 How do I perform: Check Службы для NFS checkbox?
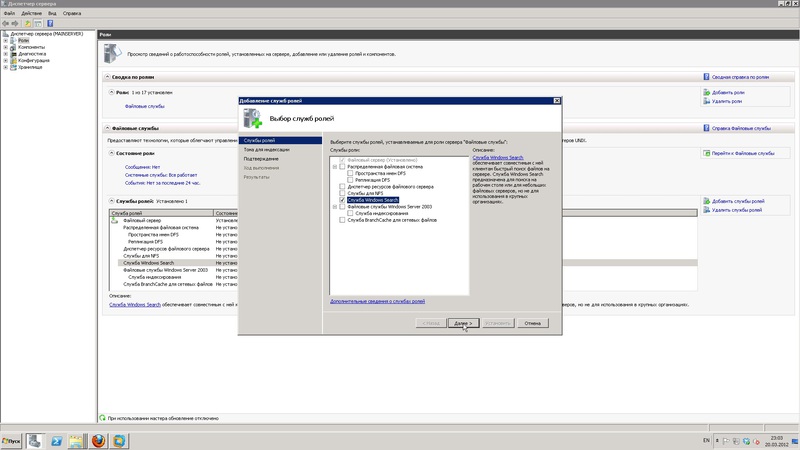(342, 193)
